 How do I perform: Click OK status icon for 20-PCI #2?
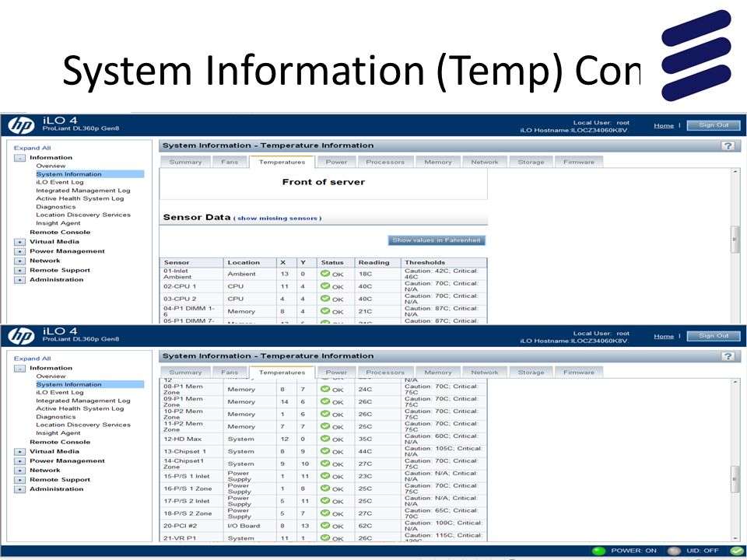pyautogui.click(x=325, y=525)
